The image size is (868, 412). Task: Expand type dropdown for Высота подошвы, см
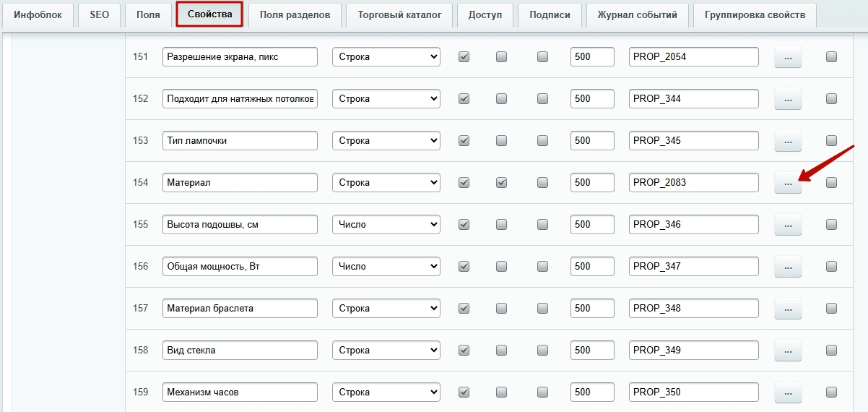coord(386,225)
